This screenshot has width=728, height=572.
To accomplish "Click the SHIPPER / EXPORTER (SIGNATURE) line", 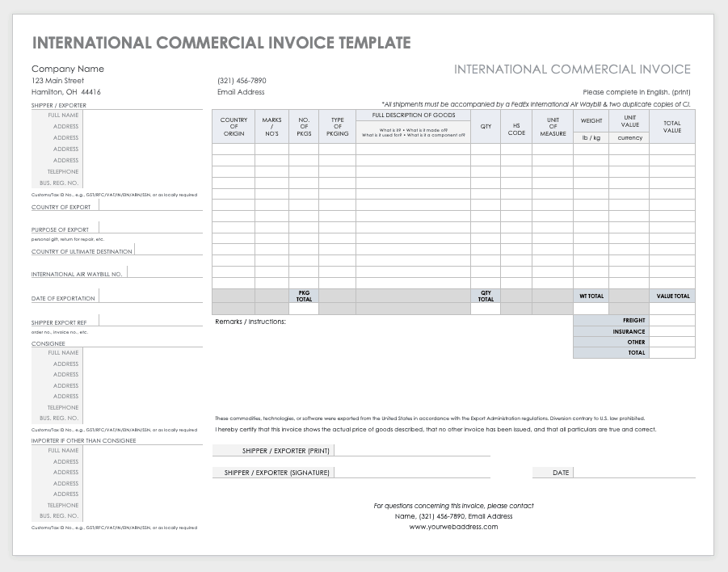I will 412,473.
